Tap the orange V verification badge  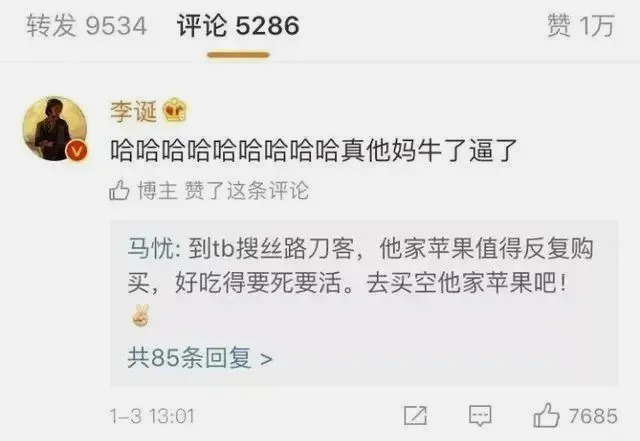pyautogui.click(x=76, y=151)
